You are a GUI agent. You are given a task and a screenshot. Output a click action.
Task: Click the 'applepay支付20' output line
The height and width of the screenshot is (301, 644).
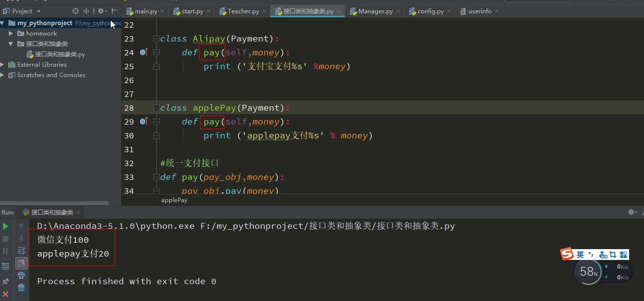pos(73,254)
